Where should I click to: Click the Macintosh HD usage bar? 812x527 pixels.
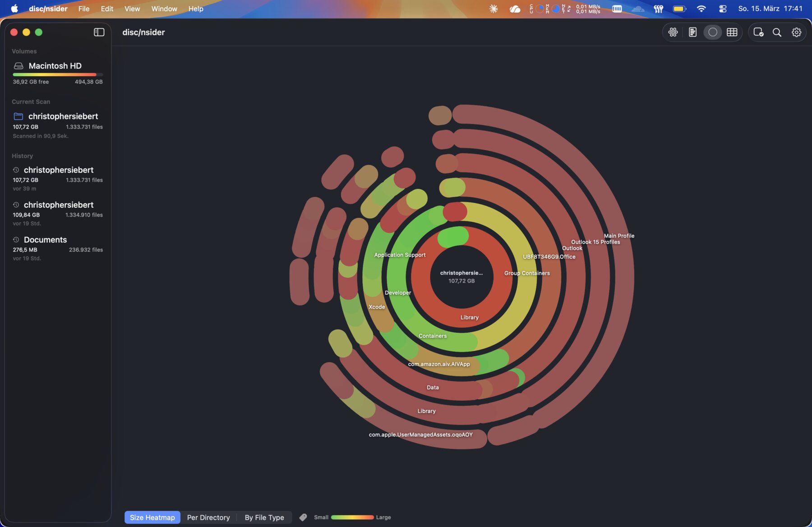tap(58, 74)
